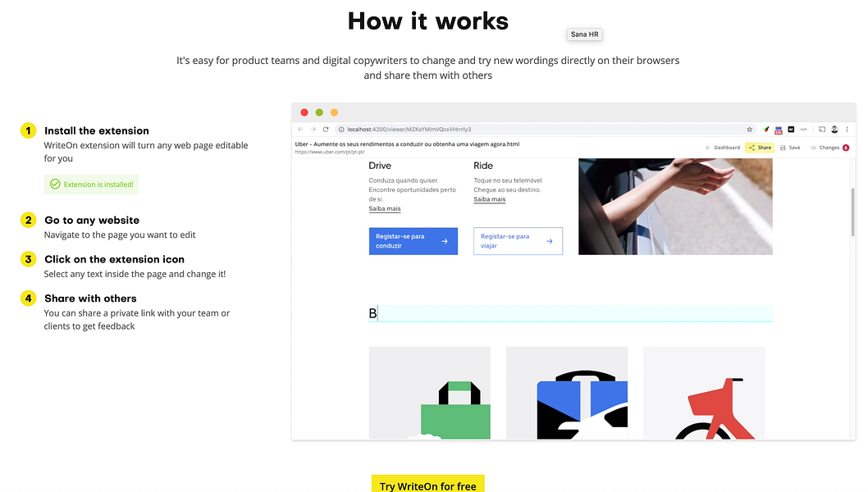Click the localhost URL address bar
This screenshot has height=492, width=868.
546,130
